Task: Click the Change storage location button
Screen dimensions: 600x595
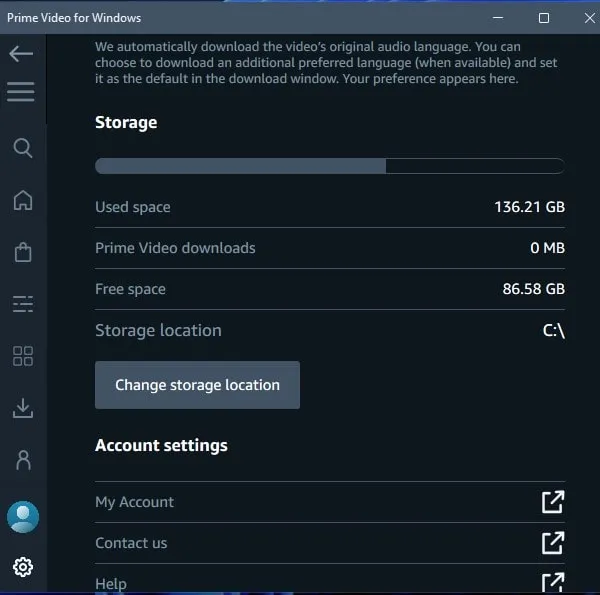Action: click(x=197, y=385)
